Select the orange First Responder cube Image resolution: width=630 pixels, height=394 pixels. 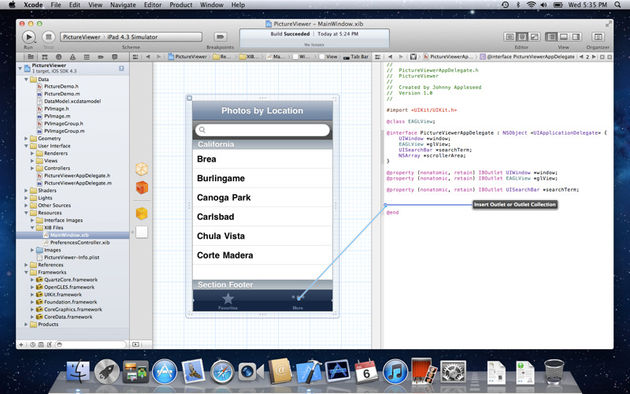click(x=142, y=188)
